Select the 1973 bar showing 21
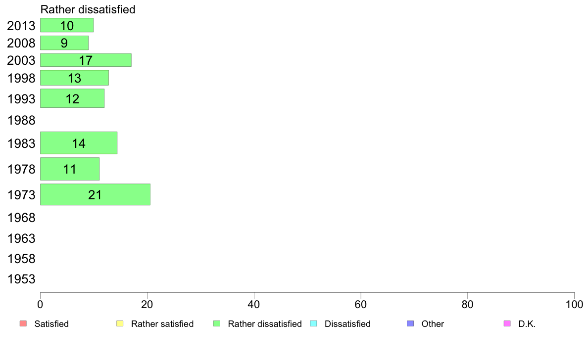588x364 pixels. click(95, 194)
